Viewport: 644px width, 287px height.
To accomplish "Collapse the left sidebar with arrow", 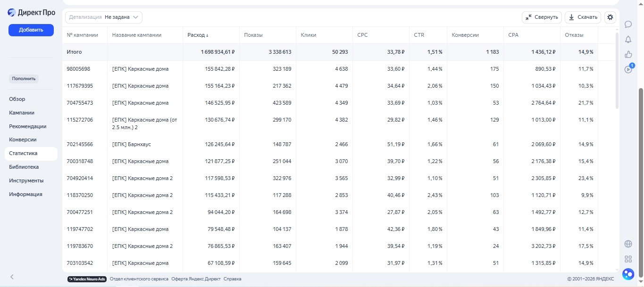I will tap(12, 277).
